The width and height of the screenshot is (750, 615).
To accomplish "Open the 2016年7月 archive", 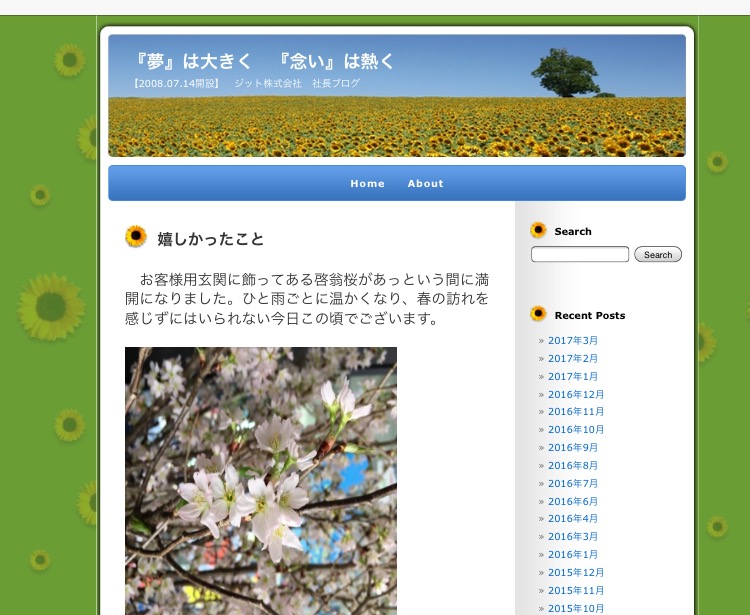I will pyautogui.click(x=573, y=483).
